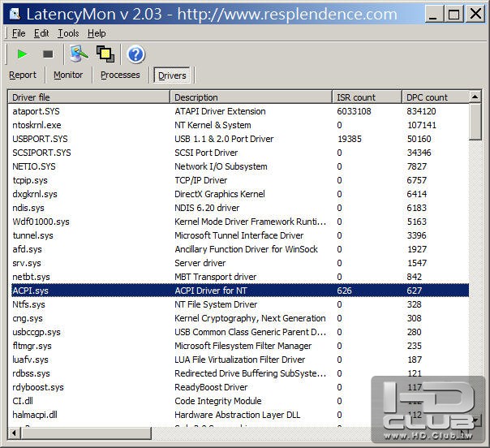Select the tunnel.sys driver row
The height and width of the screenshot is (448, 490).
(240, 235)
